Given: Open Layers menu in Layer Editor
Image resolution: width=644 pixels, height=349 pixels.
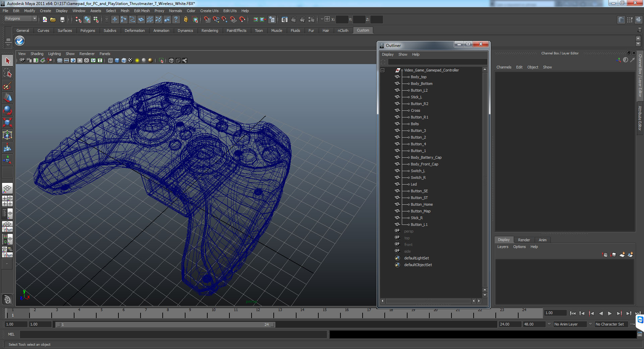Looking at the screenshot, I should (x=502, y=247).
